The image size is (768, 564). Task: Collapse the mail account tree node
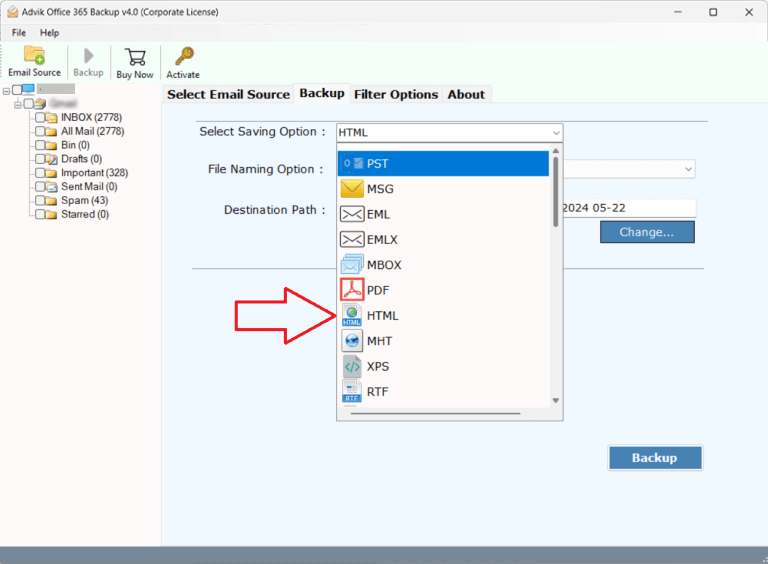[18, 104]
